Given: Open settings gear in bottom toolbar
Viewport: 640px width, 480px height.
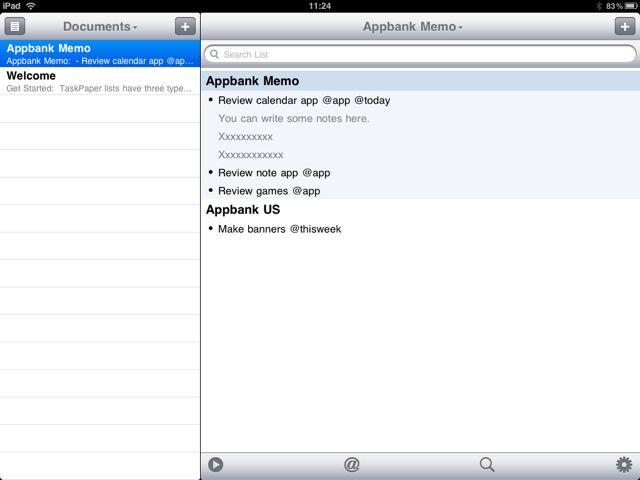Looking at the screenshot, I should 624,464.
